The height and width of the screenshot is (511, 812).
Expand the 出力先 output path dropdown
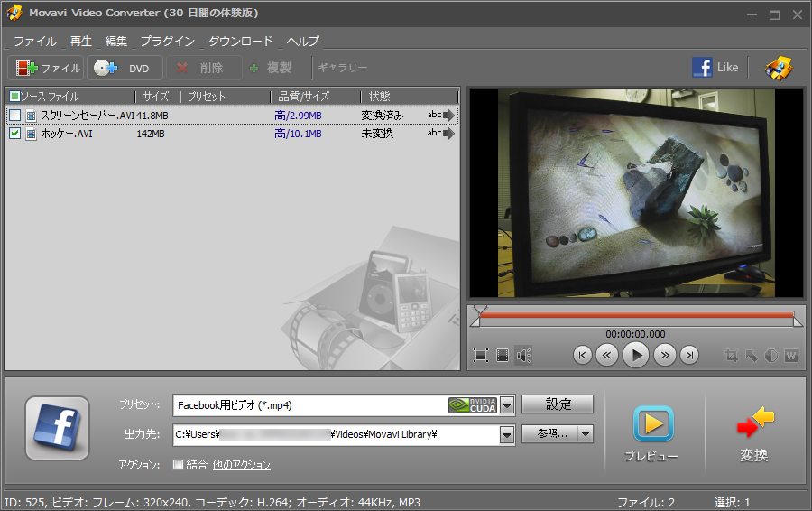click(507, 434)
